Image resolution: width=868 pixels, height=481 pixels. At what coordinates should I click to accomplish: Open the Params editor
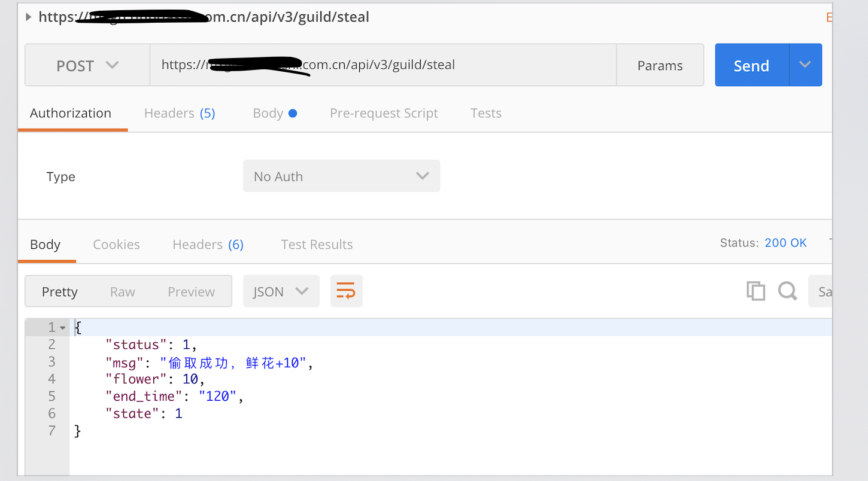(660, 65)
